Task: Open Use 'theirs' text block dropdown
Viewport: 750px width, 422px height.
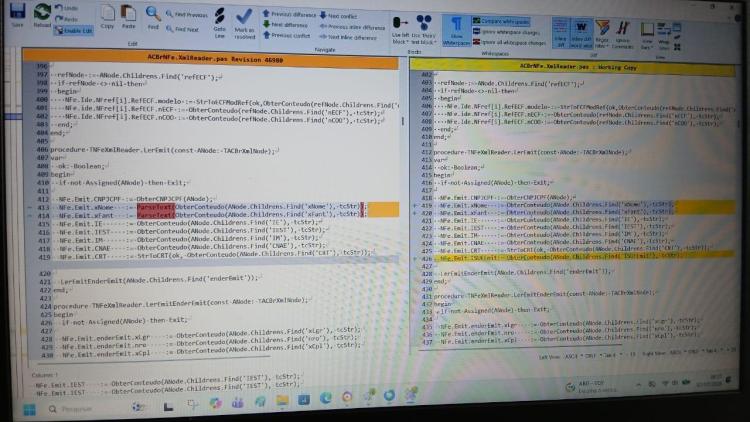Action: click(x=424, y=30)
